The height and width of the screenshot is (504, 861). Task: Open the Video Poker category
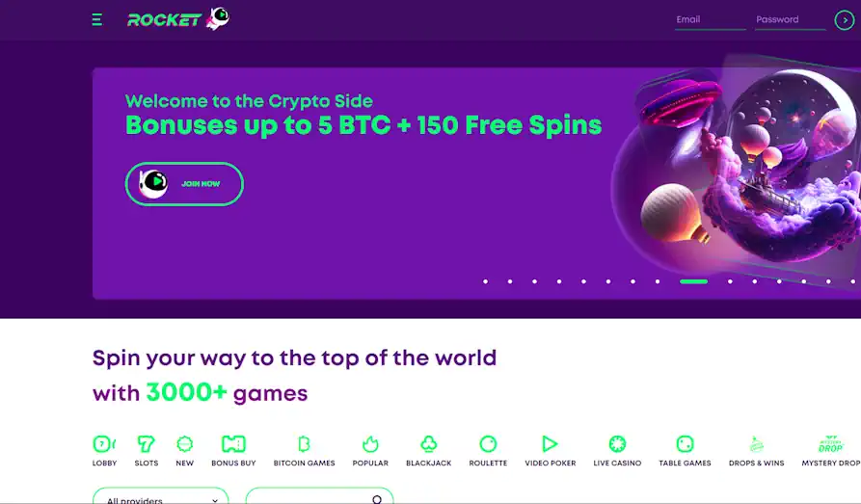551,451
